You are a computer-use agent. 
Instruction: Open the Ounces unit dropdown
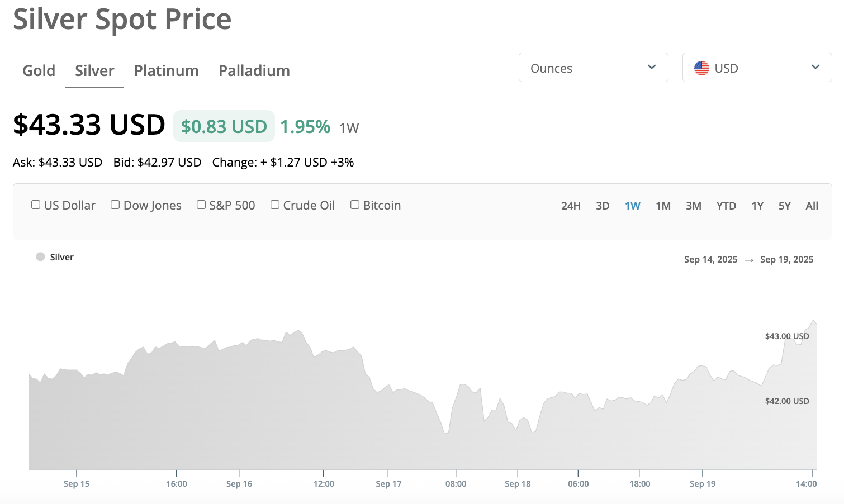point(593,68)
